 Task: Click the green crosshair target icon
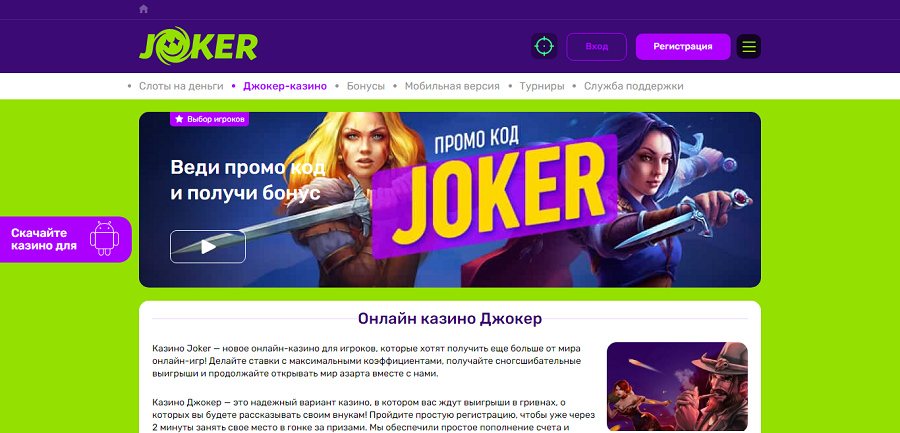point(544,47)
